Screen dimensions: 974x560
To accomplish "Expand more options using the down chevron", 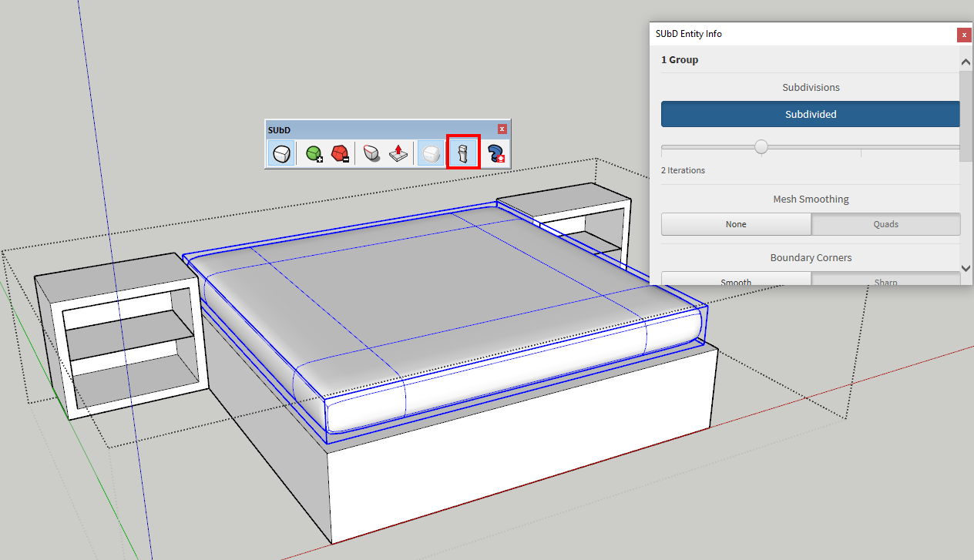I will 966,268.
